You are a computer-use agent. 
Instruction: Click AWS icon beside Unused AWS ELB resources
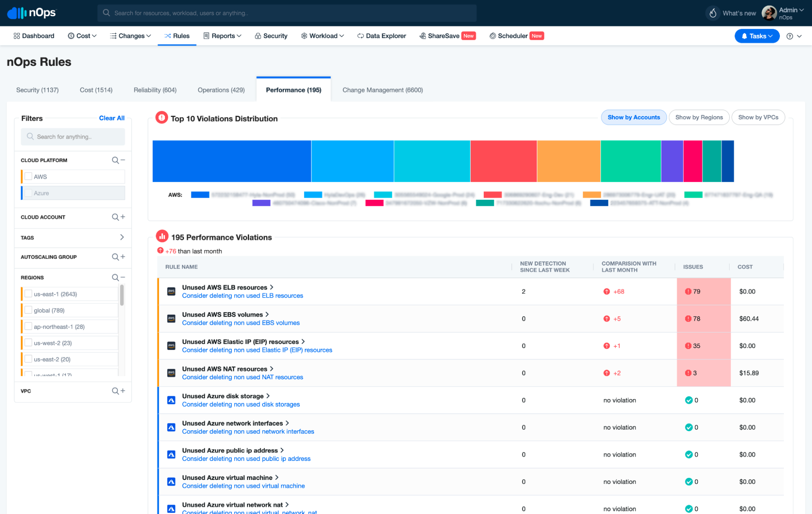tap(171, 292)
